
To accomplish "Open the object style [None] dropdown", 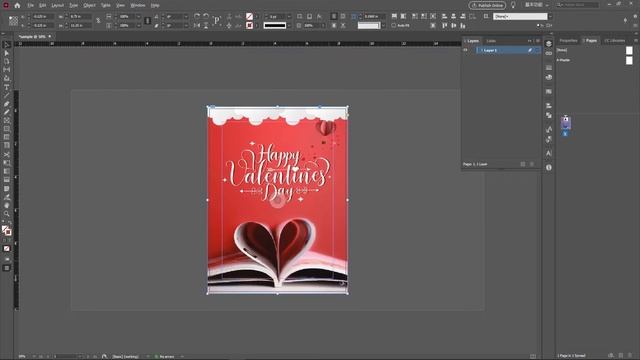I will click(x=550, y=16).
